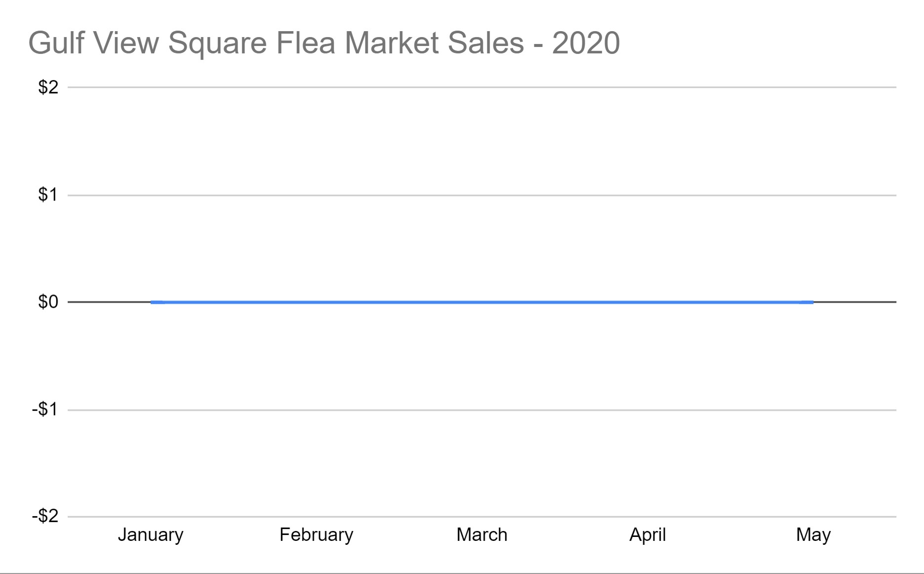Click the $1 horizontal gridline
Viewport: 924px width, 574px height.
point(482,195)
